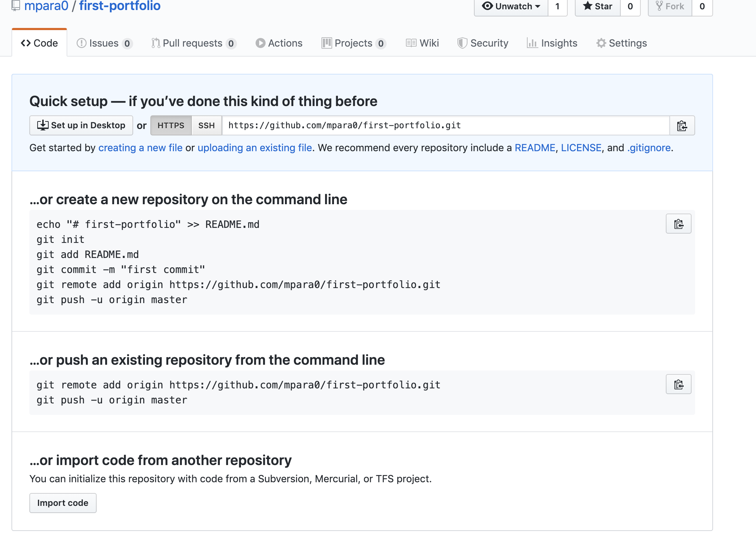This screenshot has width=756, height=541.
Task: Click the creating a new file link
Action: click(140, 148)
